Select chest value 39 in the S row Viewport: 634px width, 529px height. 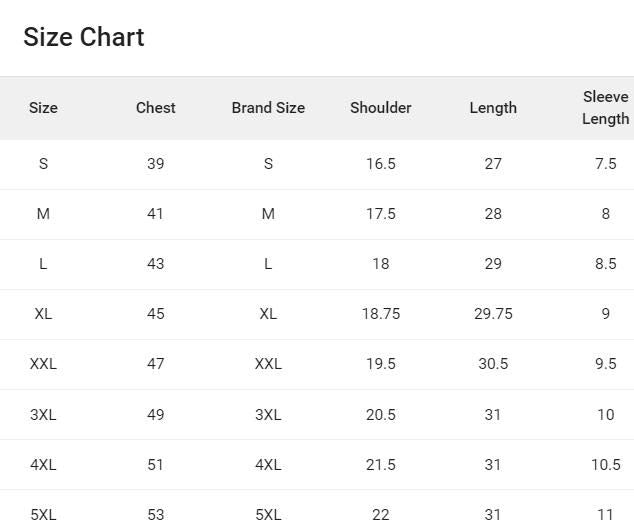156,164
